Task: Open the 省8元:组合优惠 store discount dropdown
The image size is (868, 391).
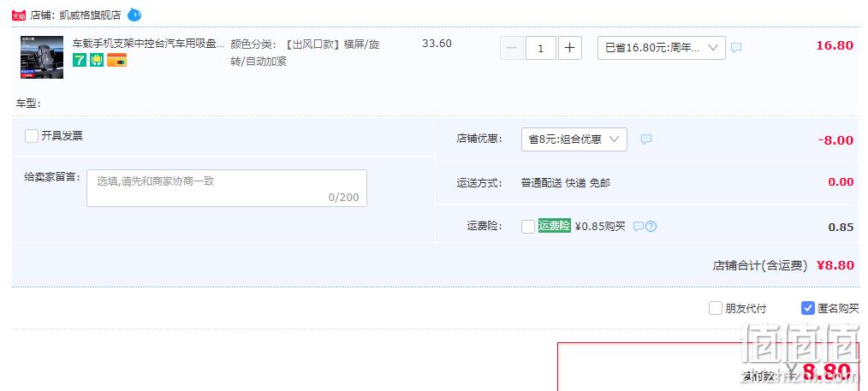Action: pos(574,139)
